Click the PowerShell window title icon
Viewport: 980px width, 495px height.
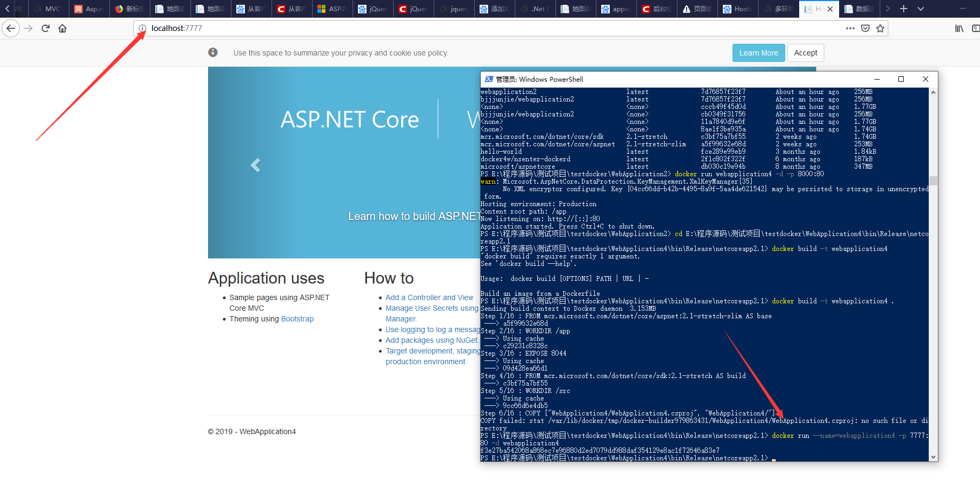click(489, 79)
